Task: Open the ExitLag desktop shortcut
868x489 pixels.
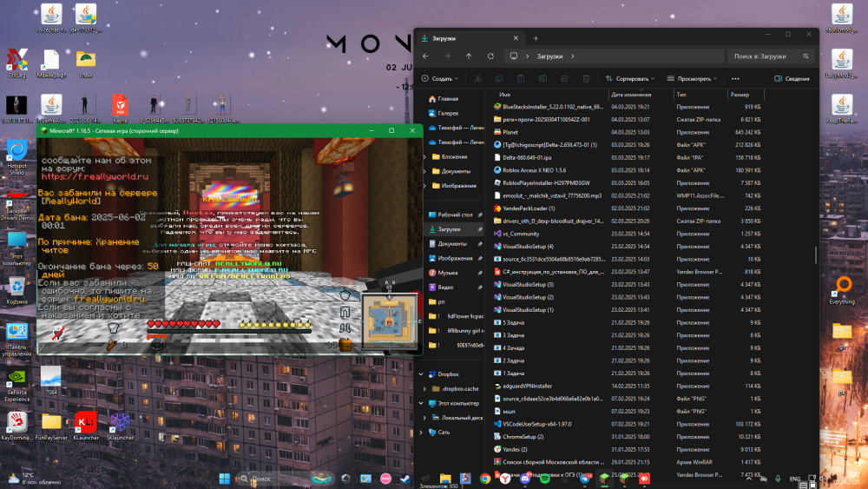Action: point(16,63)
